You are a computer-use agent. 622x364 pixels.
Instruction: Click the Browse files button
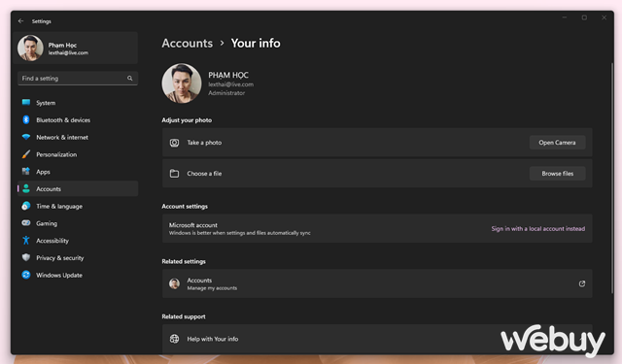pos(557,174)
